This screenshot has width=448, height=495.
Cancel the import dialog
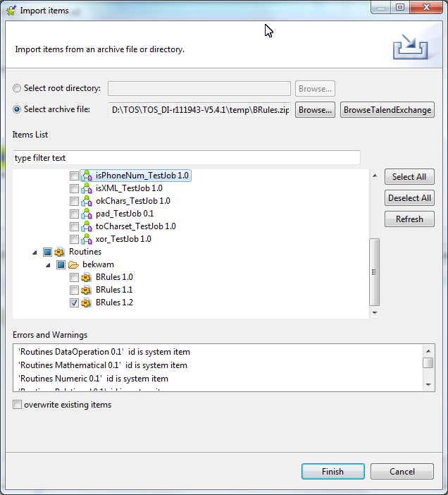point(402,471)
